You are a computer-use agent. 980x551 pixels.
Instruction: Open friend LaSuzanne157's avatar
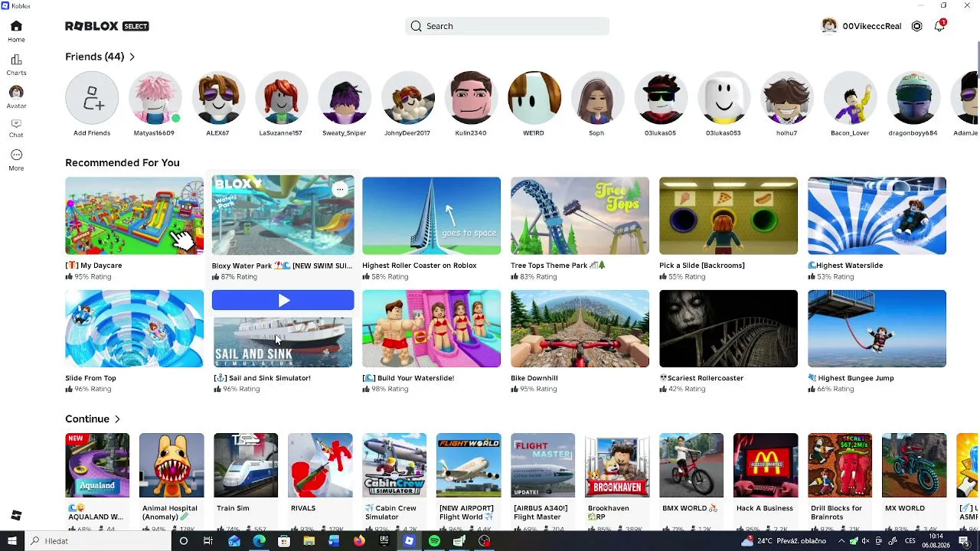(x=281, y=98)
